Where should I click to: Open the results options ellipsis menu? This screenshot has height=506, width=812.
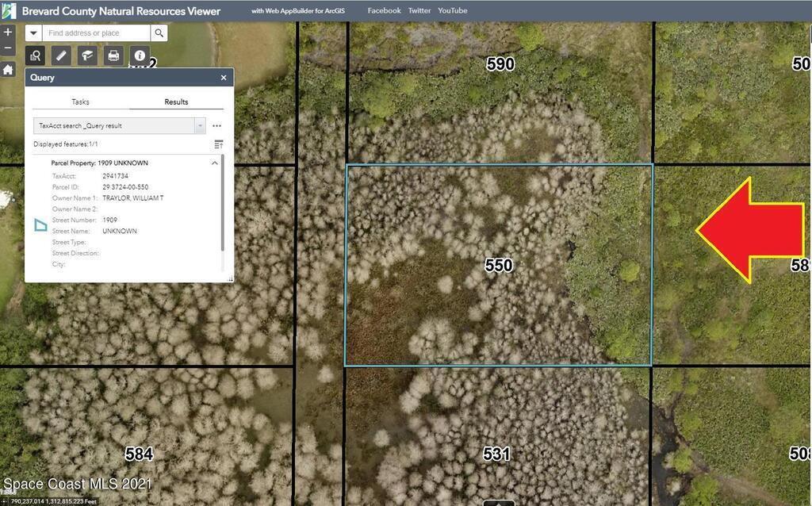click(216, 126)
